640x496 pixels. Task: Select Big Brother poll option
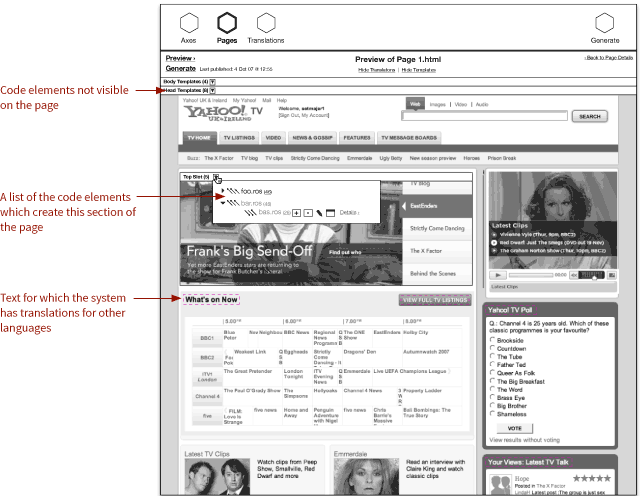(x=492, y=405)
